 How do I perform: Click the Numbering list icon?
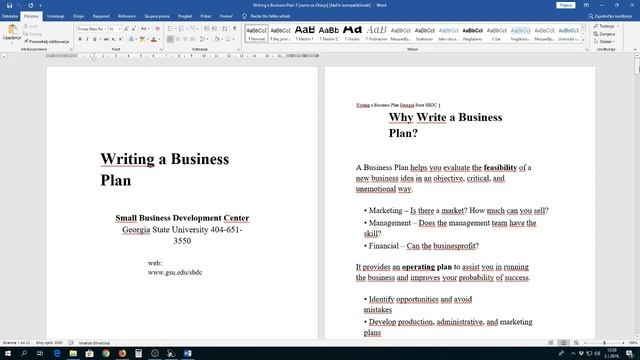coord(182,29)
